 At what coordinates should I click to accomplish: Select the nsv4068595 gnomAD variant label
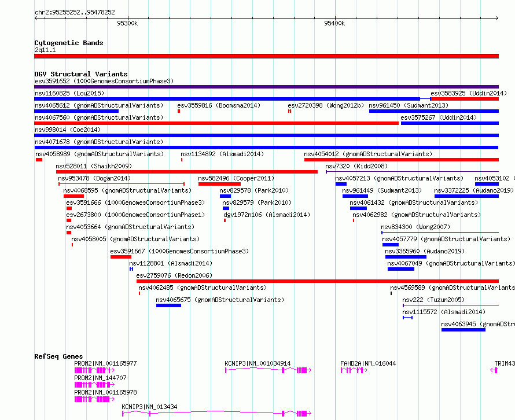pos(127,190)
